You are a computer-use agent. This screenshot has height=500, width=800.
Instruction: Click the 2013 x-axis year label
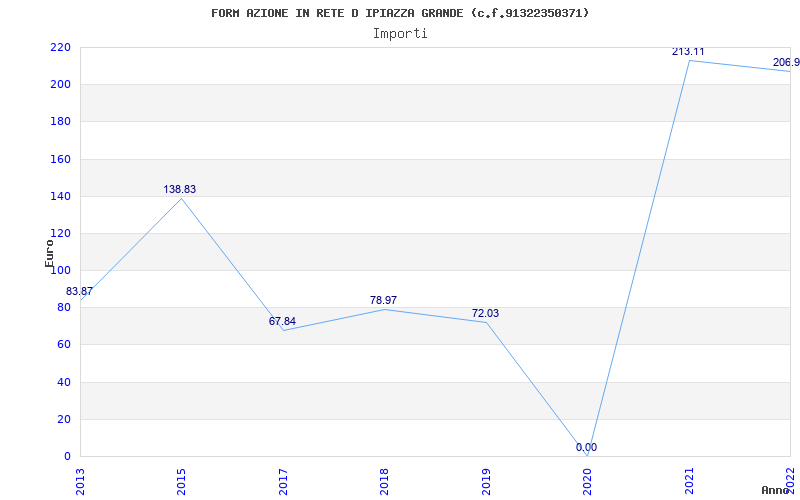coord(80,481)
